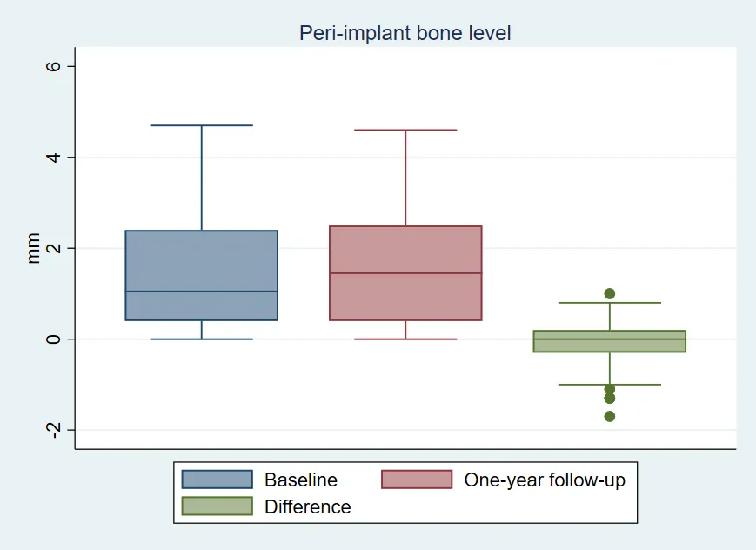Click the top whisker cap of Baseline
Screen dimensions: 756x550
pyautogui.click(x=202, y=125)
